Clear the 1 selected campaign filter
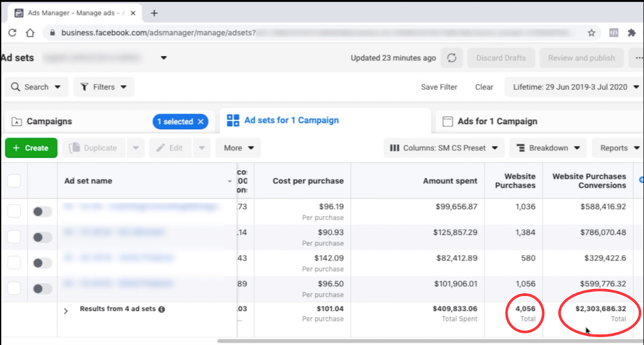The width and height of the screenshot is (644, 345). tap(201, 122)
